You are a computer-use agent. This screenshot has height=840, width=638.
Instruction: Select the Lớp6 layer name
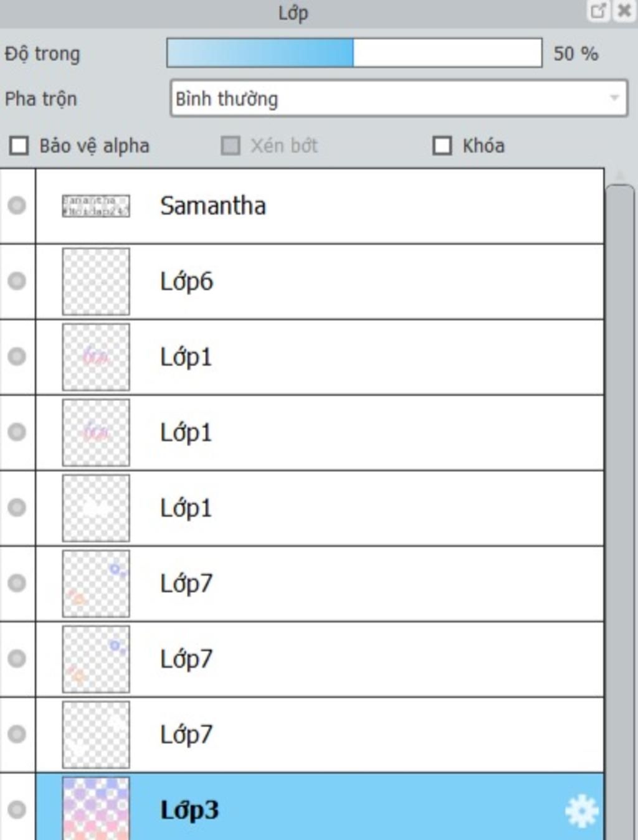187,281
